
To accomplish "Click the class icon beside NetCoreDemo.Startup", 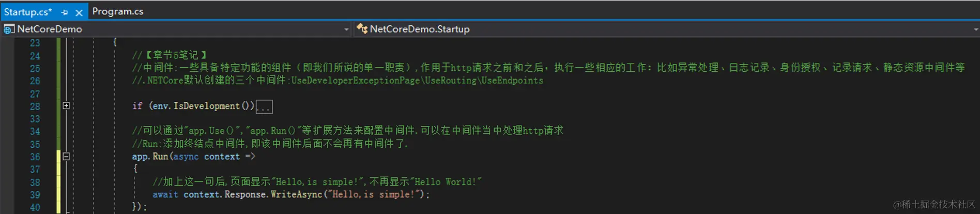I will 362,29.
